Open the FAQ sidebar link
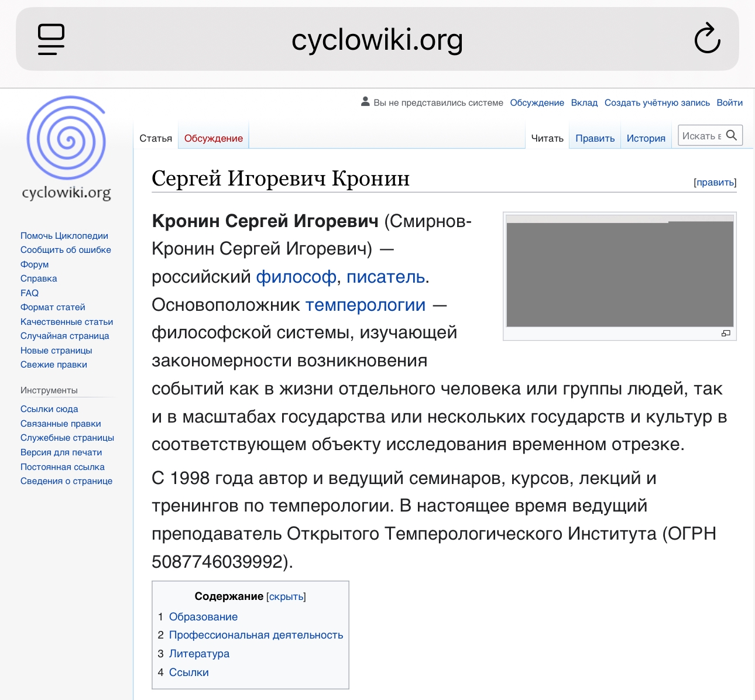 point(29,293)
